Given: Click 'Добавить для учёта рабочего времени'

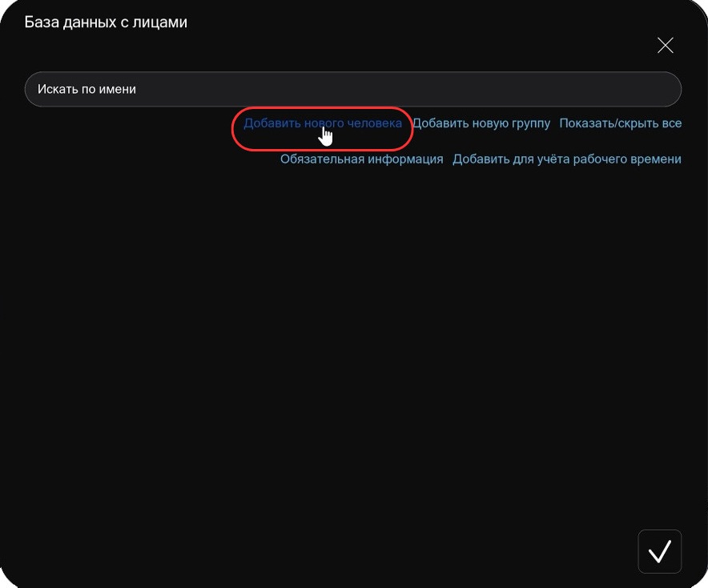Looking at the screenshot, I should point(567,159).
